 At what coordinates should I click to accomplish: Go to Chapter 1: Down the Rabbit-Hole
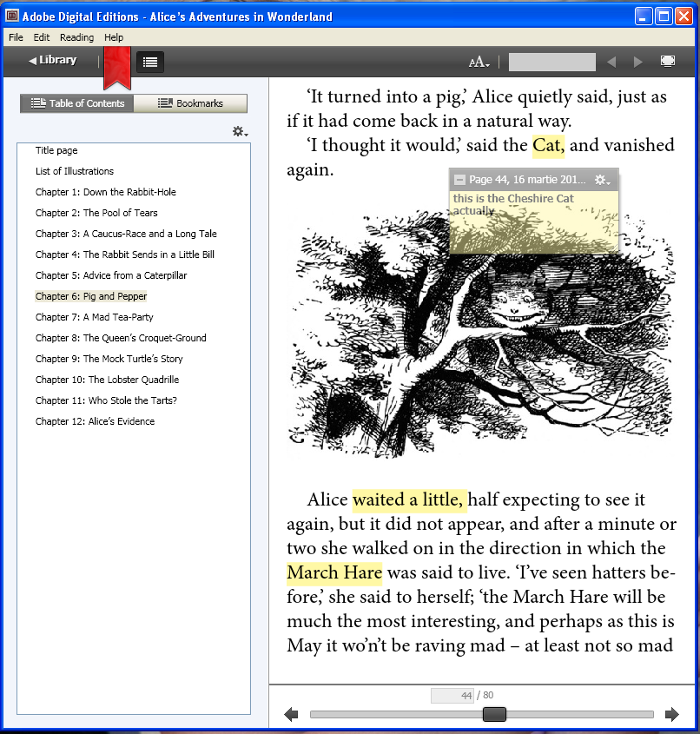[x=106, y=192]
